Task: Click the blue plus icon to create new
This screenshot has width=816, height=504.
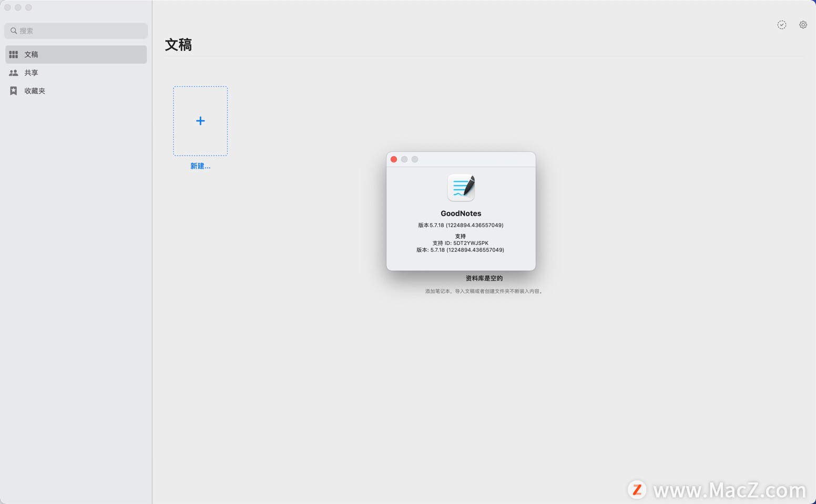Action: (x=200, y=121)
